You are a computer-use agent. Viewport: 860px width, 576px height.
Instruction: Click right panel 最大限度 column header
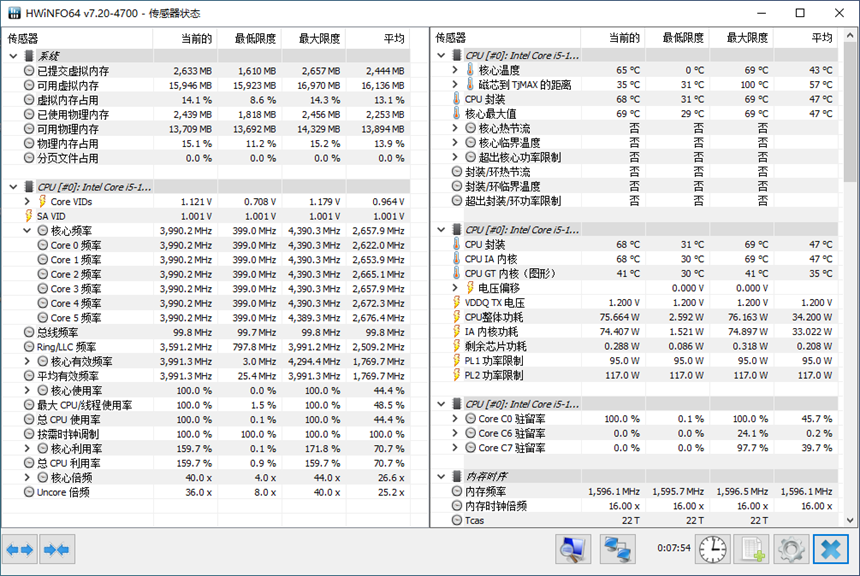click(742, 38)
